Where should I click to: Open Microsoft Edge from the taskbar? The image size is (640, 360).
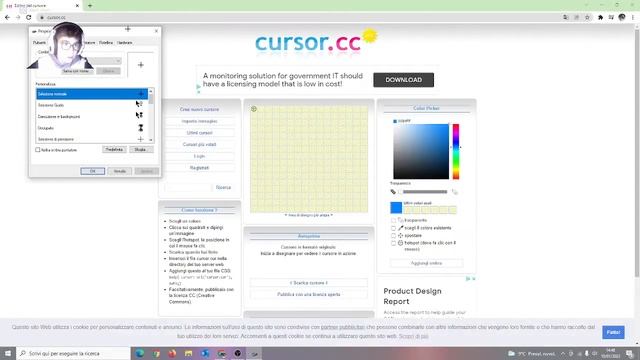tap(140, 353)
